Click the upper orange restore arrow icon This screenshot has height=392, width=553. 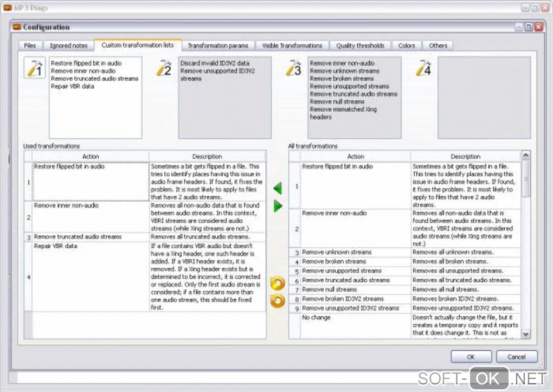[x=278, y=283]
